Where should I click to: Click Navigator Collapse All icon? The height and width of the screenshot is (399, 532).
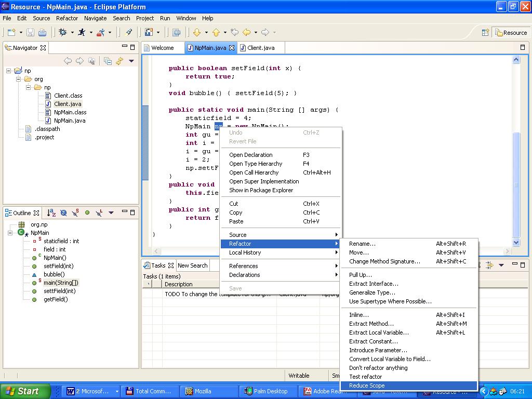pos(108,61)
